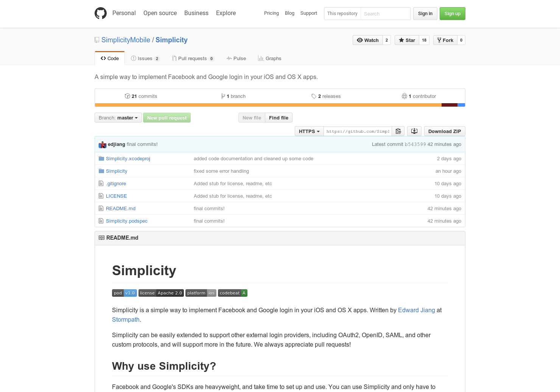560x392 pixels.
Task: Switch to the Issues tab
Action: [145, 58]
